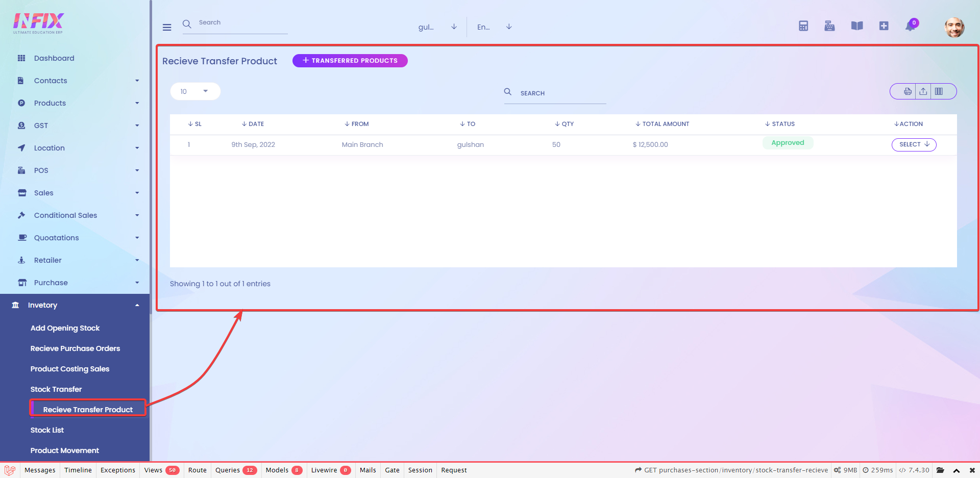Open the Timeline debugbar tab

tap(78, 470)
